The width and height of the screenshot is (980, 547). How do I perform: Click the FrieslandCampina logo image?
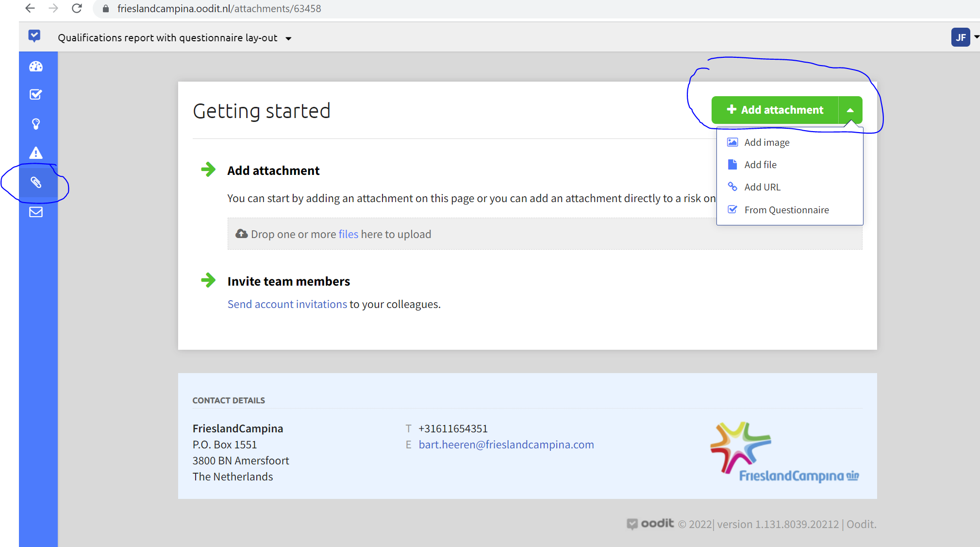point(784,452)
